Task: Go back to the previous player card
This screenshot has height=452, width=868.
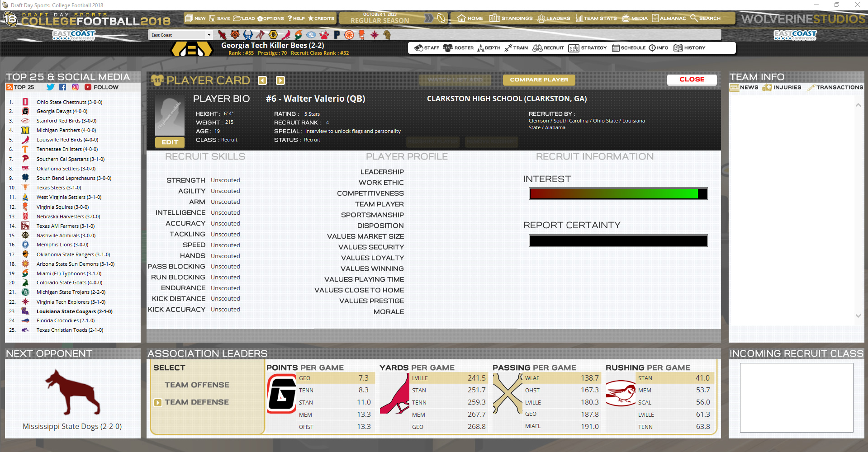Action: point(262,80)
